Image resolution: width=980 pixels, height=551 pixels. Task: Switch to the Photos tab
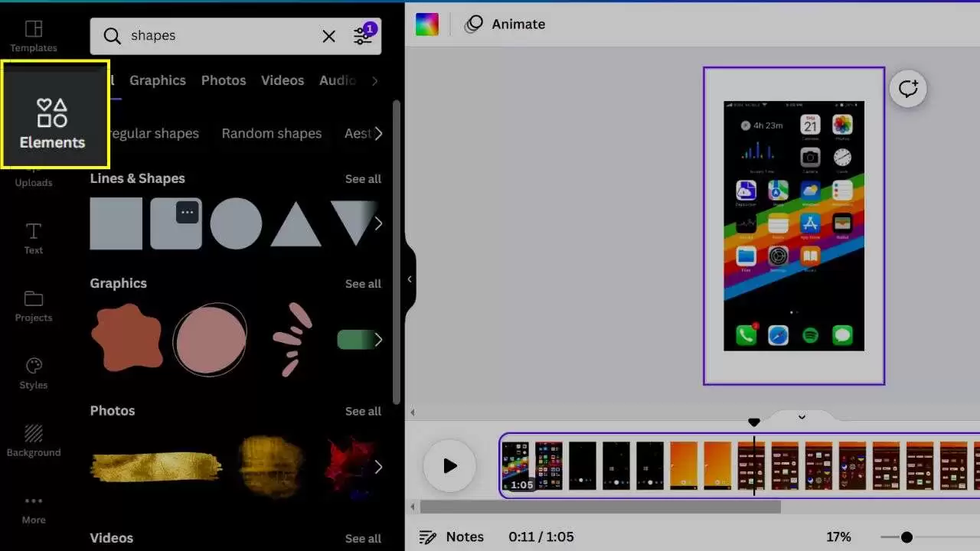click(224, 80)
